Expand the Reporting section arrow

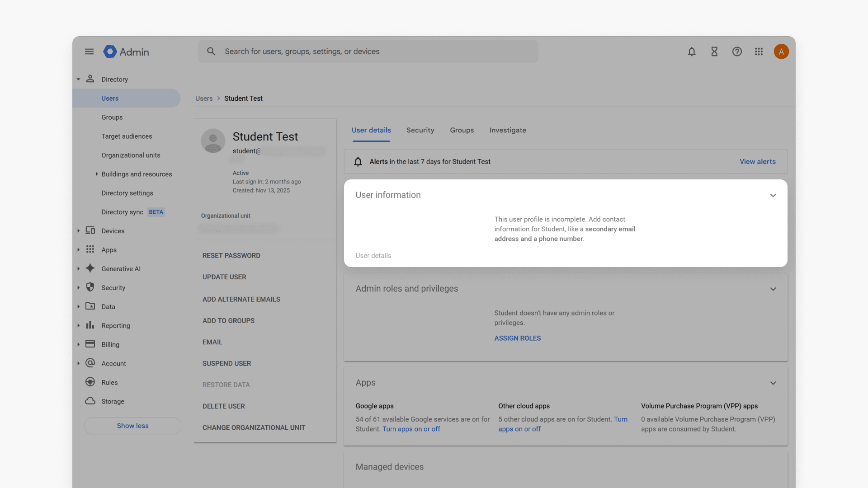(x=78, y=326)
